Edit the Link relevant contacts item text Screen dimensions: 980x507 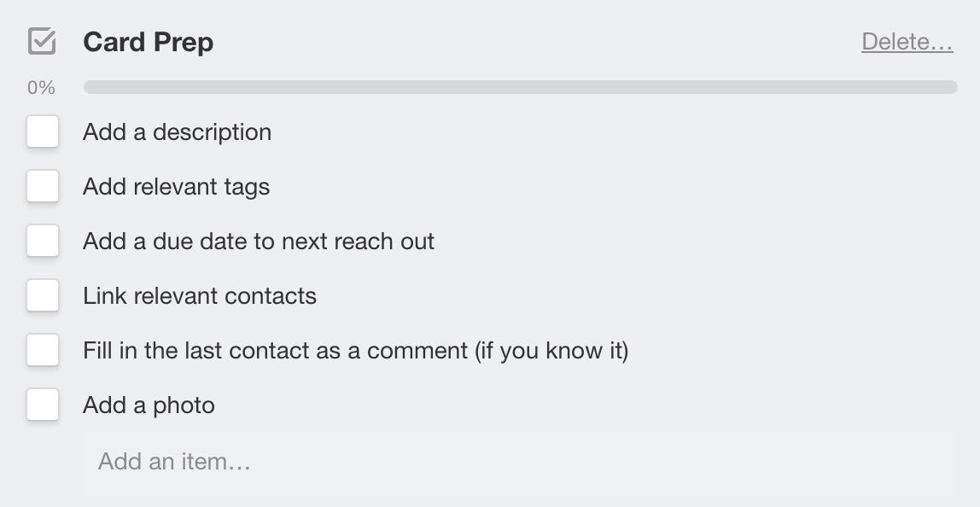coord(200,295)
